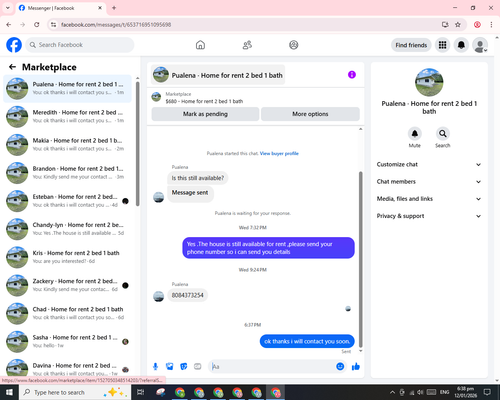500x400 pixels.
Task: Select the Messenger | Facebook tab
Action: tap(61, 8)
